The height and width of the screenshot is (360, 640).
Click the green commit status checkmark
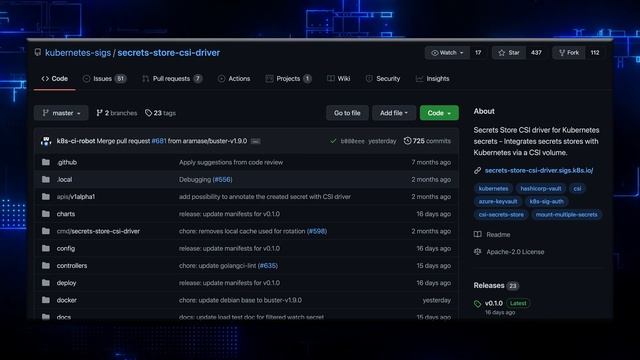tap(333, 141)
